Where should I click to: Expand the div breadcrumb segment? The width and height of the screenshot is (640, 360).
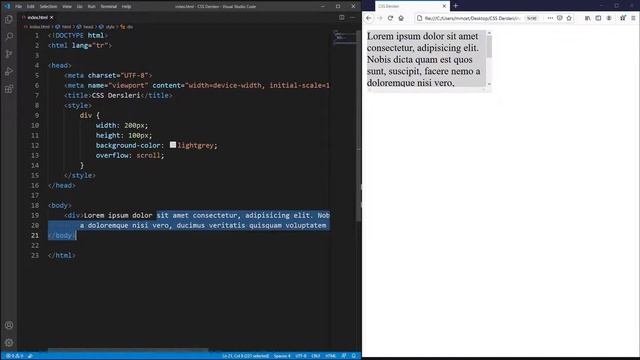point(127,27)
